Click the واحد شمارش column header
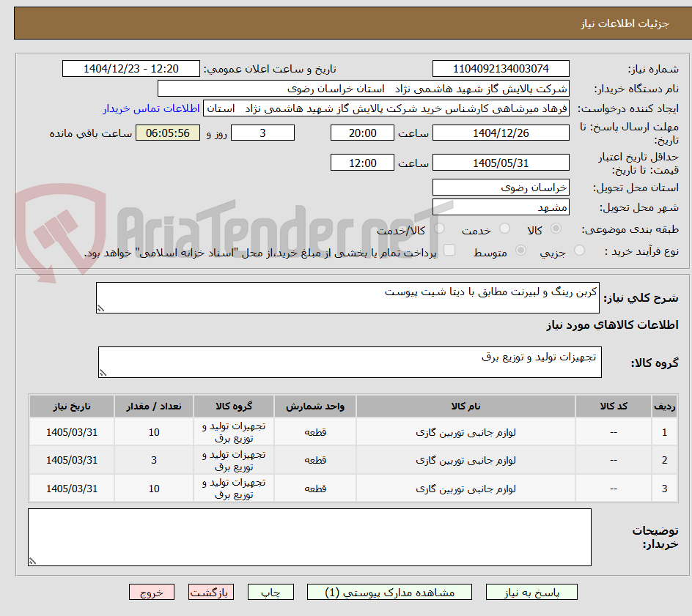Image resolution: width=692 pixels, height=616 pixels. (315, 406)
